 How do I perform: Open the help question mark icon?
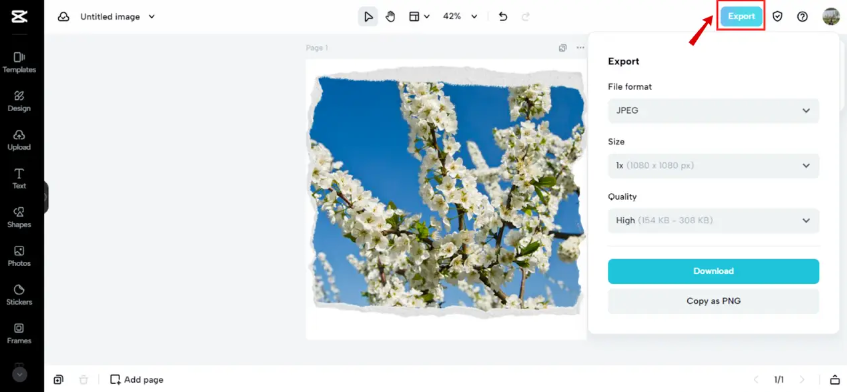(x=803, y=17)
